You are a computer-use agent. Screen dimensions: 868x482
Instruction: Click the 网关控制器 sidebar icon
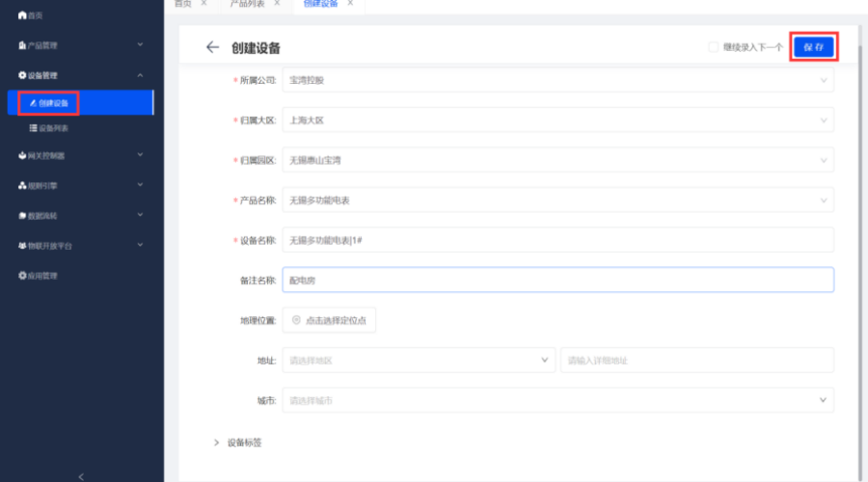tap(22, 155)
